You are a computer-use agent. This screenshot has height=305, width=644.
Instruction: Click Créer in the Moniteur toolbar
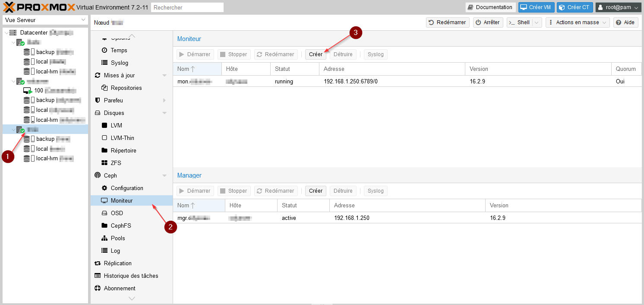pyautogui.click(x=316, y=54)
